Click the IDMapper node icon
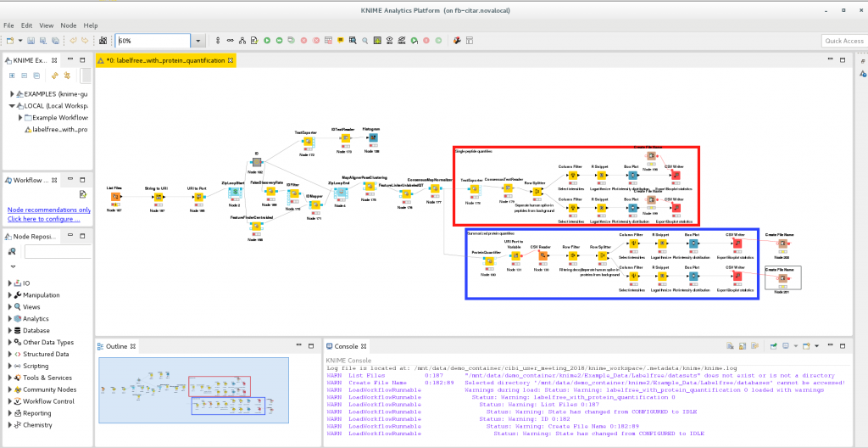 pos(314,204)
